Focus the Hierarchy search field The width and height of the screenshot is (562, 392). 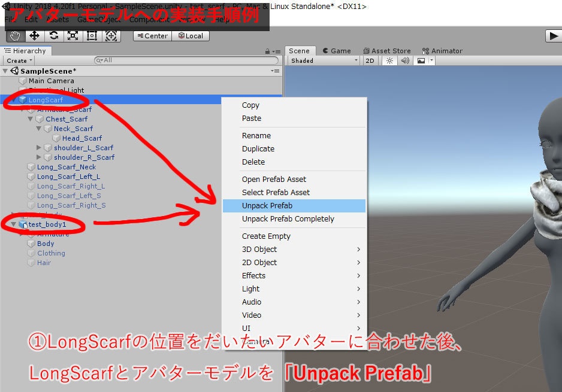pyautogui.click(x=186, y=60)
